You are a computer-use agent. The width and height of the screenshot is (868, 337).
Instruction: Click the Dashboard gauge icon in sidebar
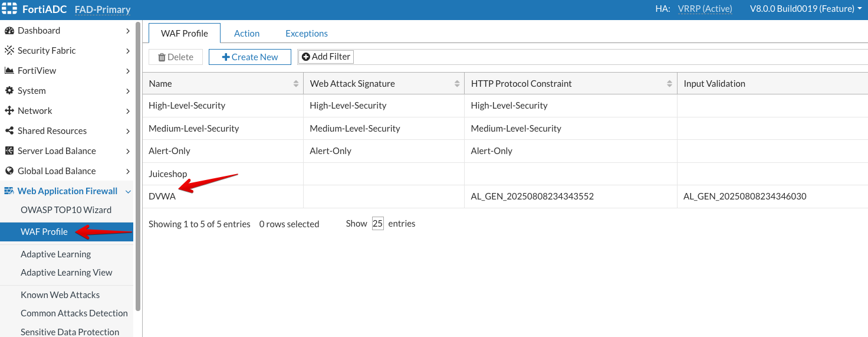(9, 31)
